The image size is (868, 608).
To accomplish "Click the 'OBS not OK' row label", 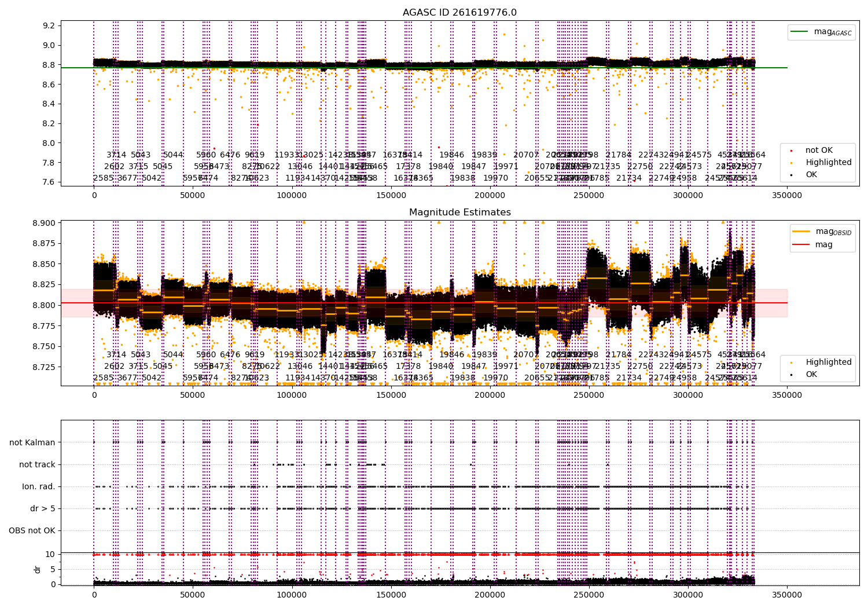I will click(32, 531).
